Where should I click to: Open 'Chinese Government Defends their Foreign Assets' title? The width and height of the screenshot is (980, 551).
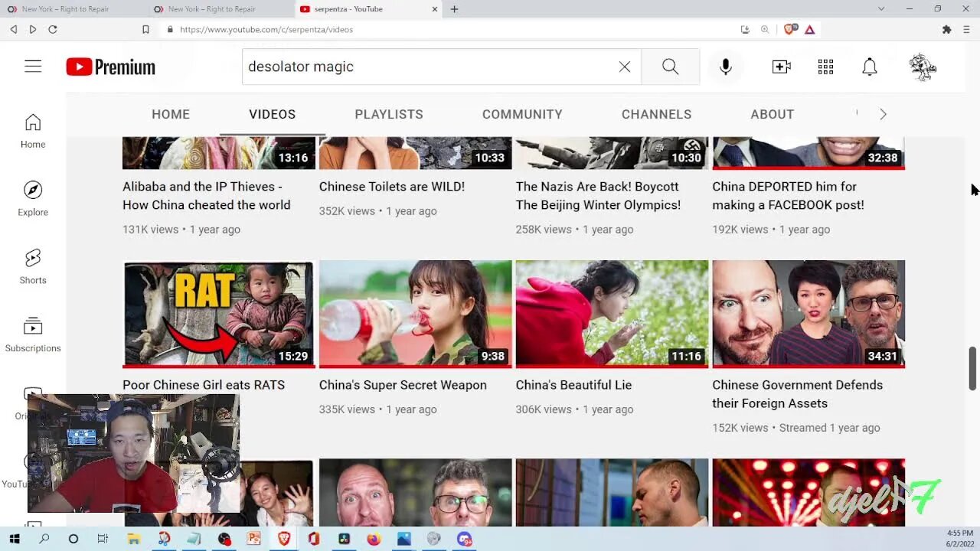point(797,394)
